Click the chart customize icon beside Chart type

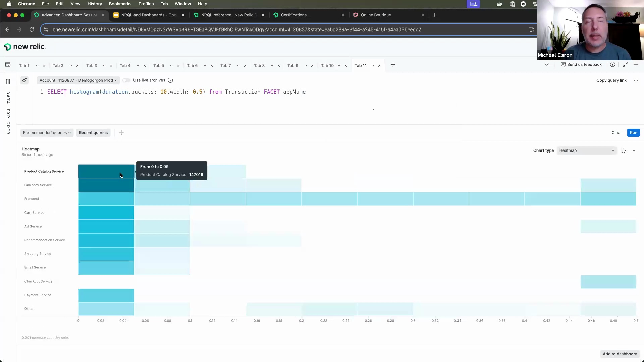coord(624,151)
